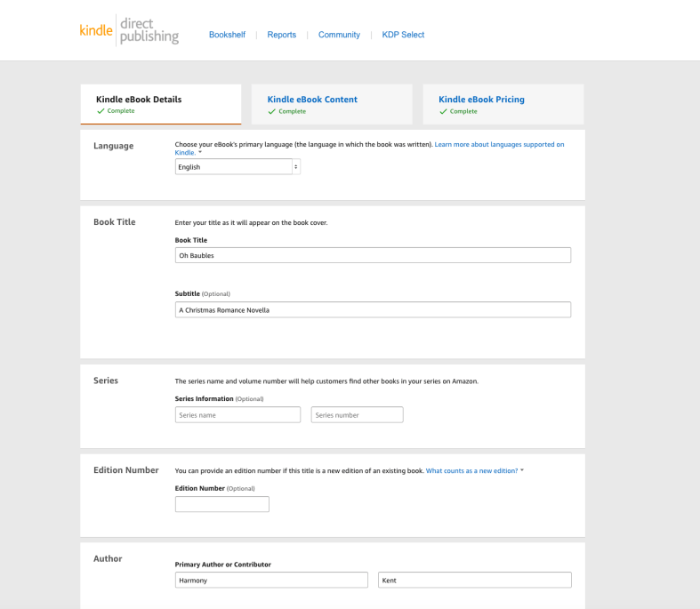Click 'What counts as a new edition?' link
The width and height of the screenshot is (700, 609).
[471, 469]
